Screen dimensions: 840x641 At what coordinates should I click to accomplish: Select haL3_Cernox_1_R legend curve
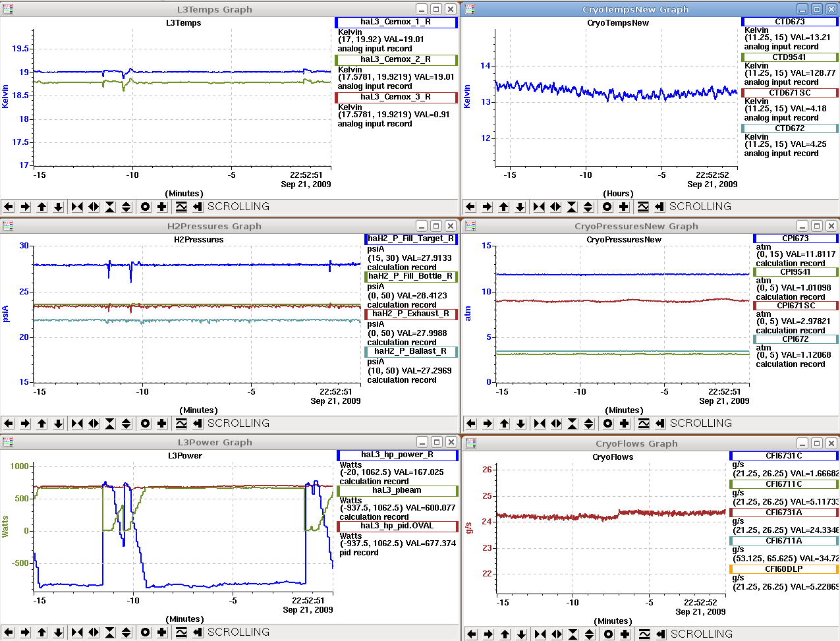[x=396, y=22]
